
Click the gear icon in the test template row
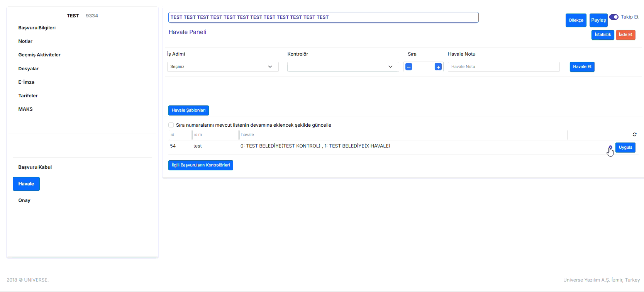[x=610, y=148]
